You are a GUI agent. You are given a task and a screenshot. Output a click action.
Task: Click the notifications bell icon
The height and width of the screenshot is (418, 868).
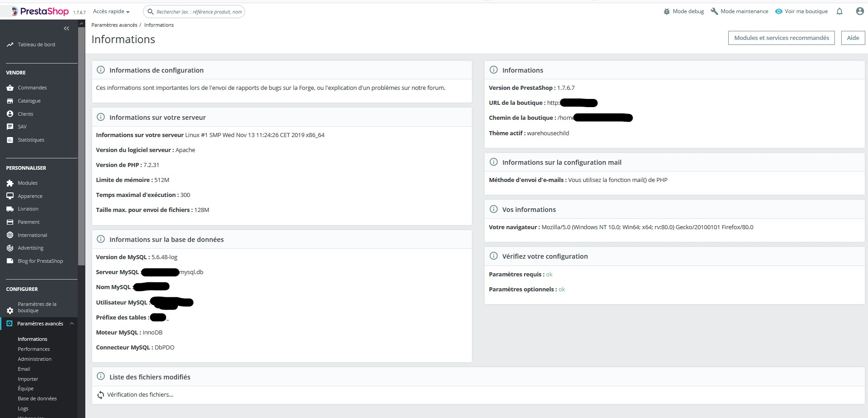tap(839, 11)
